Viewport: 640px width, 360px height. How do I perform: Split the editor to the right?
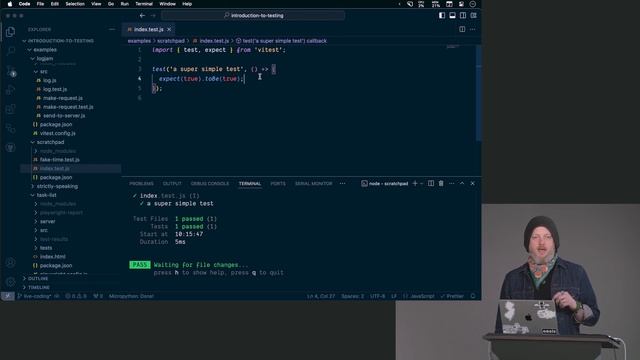pyautogui.click(x=462, y=29)
